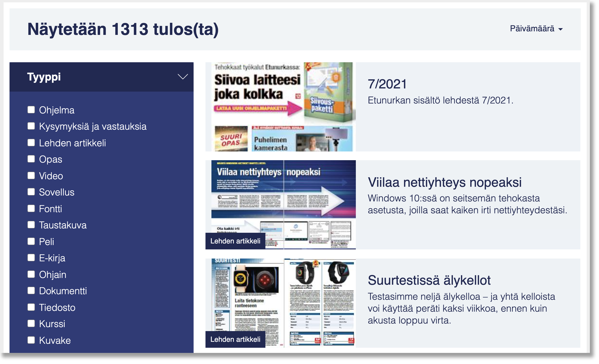Enable the Ohjelma filter checkbox
Image resolution: width=599 pixels, height=364 pixels.
[31, 110]
